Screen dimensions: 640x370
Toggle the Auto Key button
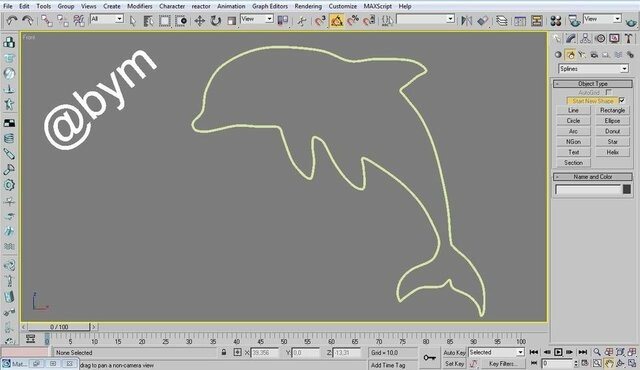(x=454, y=352)
